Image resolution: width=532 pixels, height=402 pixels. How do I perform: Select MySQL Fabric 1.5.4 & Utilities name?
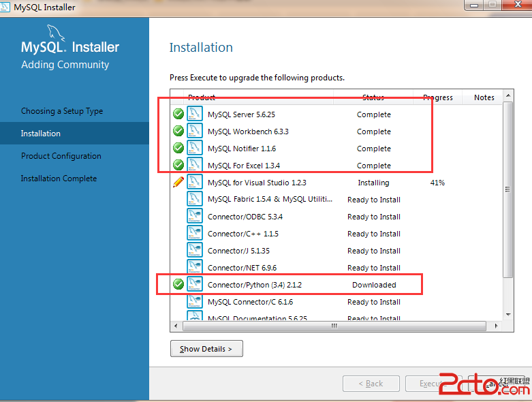pyautogui.click(x=270, y=199)
